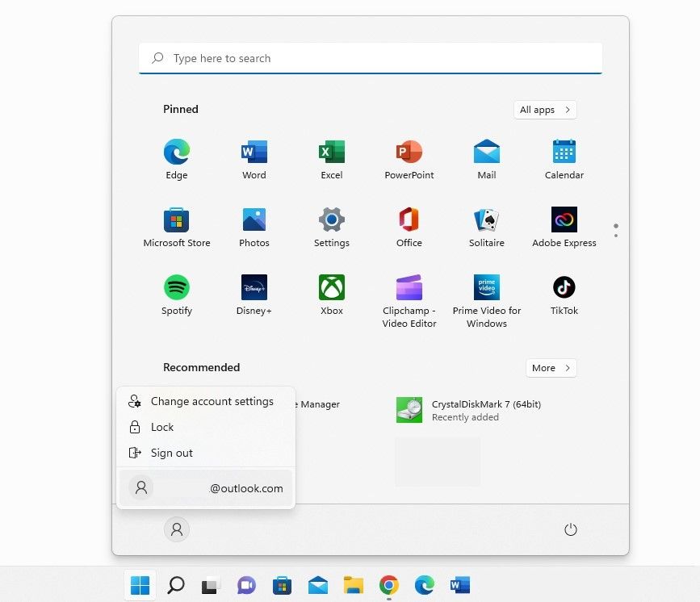Expand All apps list
Screen dimensions: 700x602
[545, 110]
